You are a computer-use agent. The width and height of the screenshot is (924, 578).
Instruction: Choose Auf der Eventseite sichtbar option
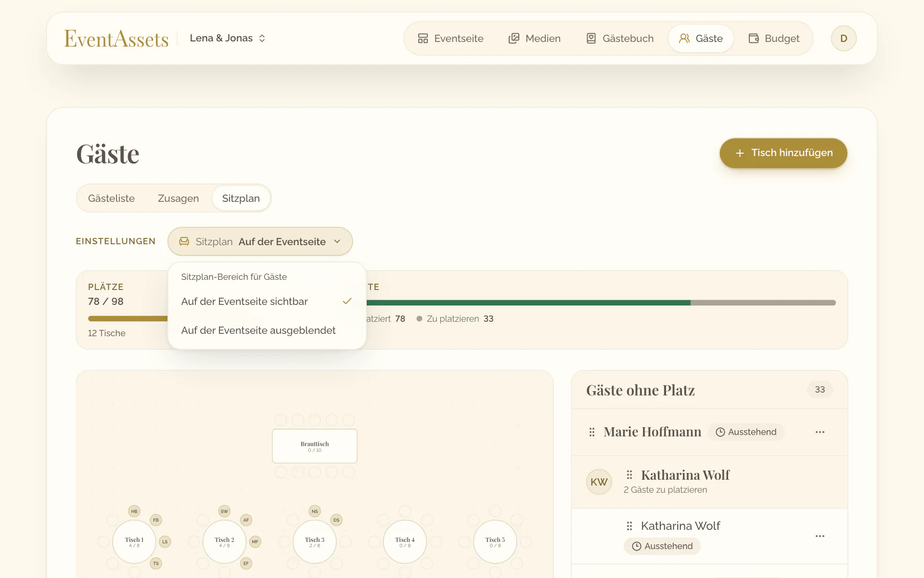tap(267, 302)
